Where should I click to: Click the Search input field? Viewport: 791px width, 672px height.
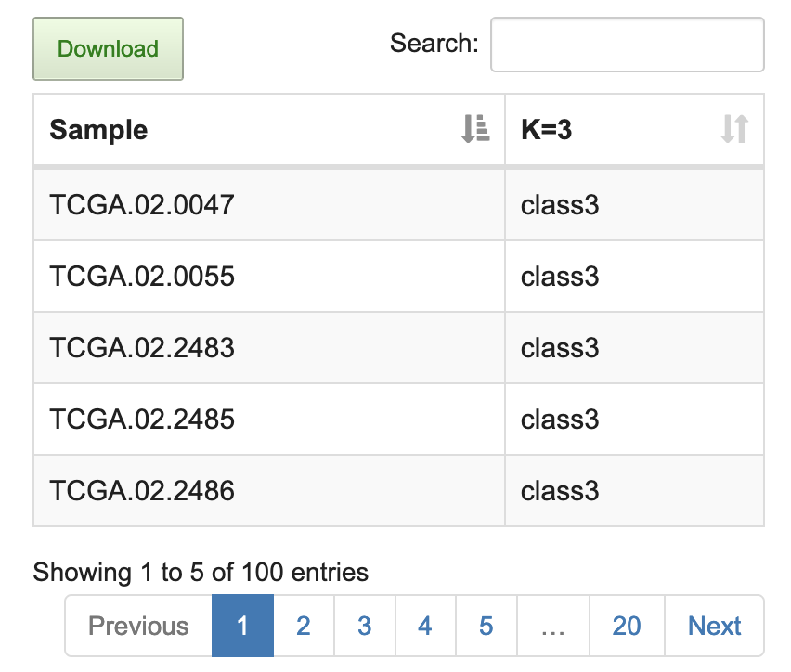point(627,45)
